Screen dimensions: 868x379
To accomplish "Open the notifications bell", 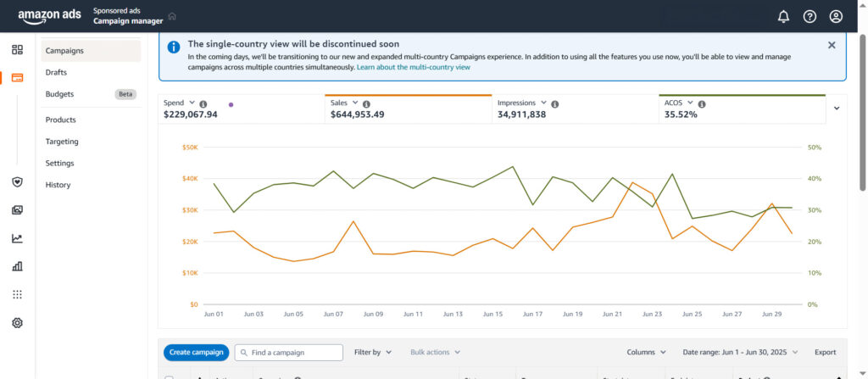I will (783, 16).
